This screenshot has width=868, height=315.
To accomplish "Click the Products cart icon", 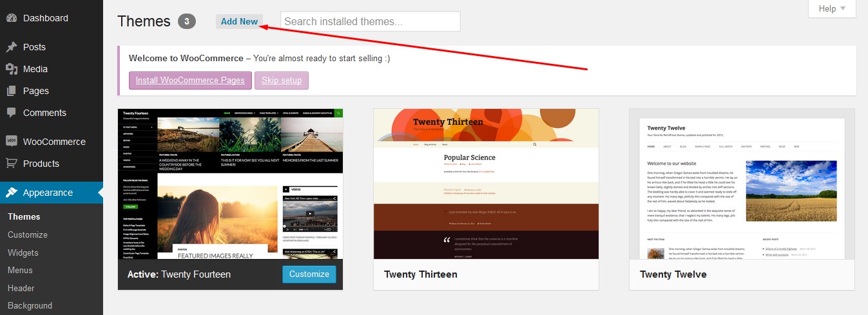I will [x=11, y=163].
